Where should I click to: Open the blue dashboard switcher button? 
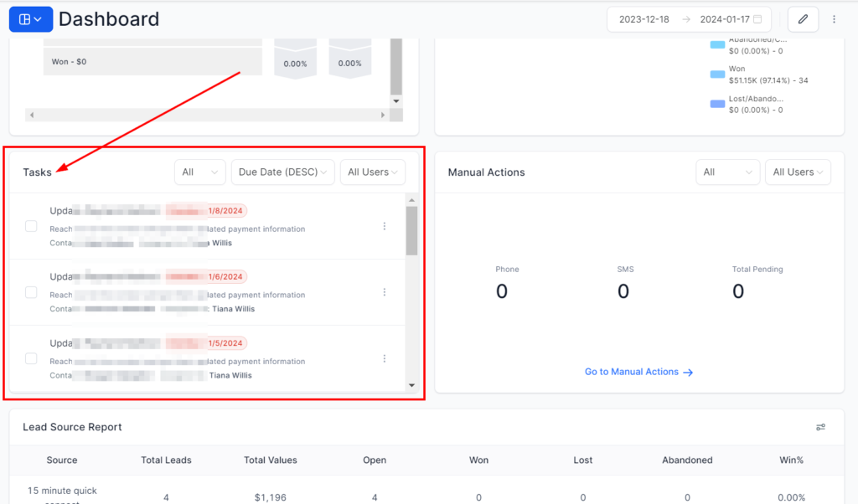click(x=31, y=20)
